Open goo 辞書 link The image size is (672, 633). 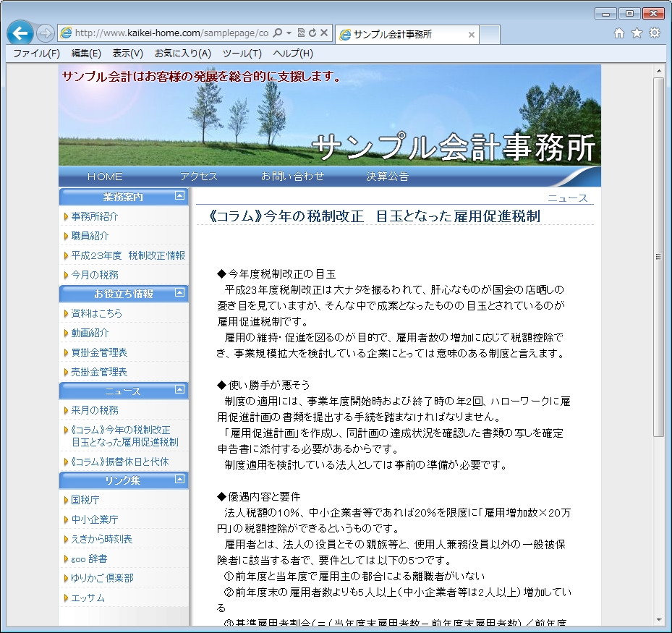tap(89, 558)
